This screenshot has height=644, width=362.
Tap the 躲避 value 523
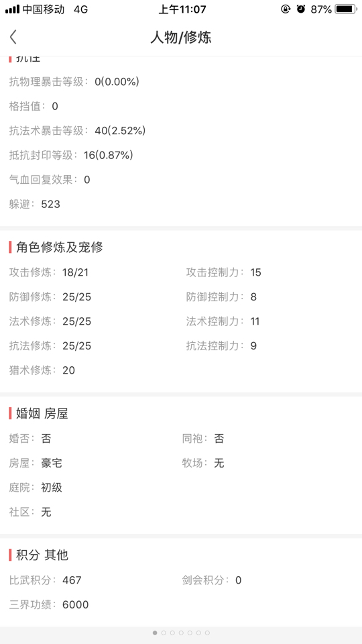(50, 204)
